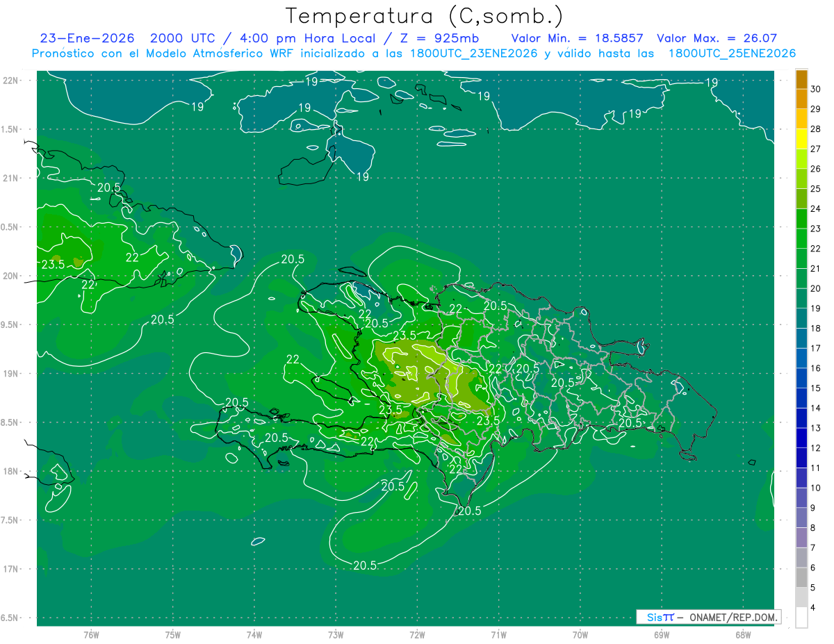
Task: Pick the purple legend swatch between 7 and 8
Action: pyautogui.click(x=801, y=538)
